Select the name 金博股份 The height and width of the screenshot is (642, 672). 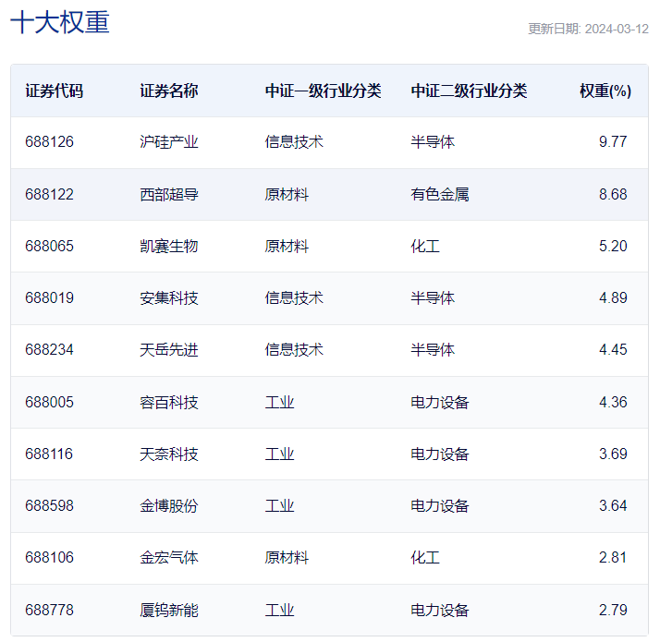point(169,506)
